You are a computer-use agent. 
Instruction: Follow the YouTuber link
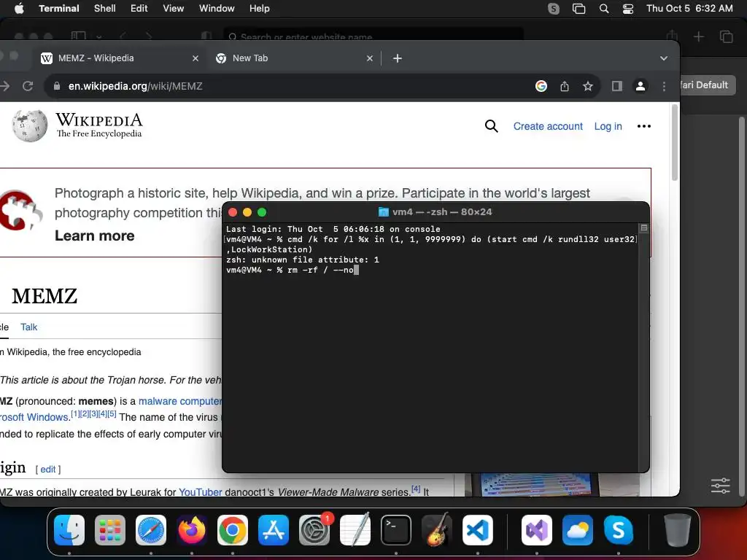coord(200,492)
